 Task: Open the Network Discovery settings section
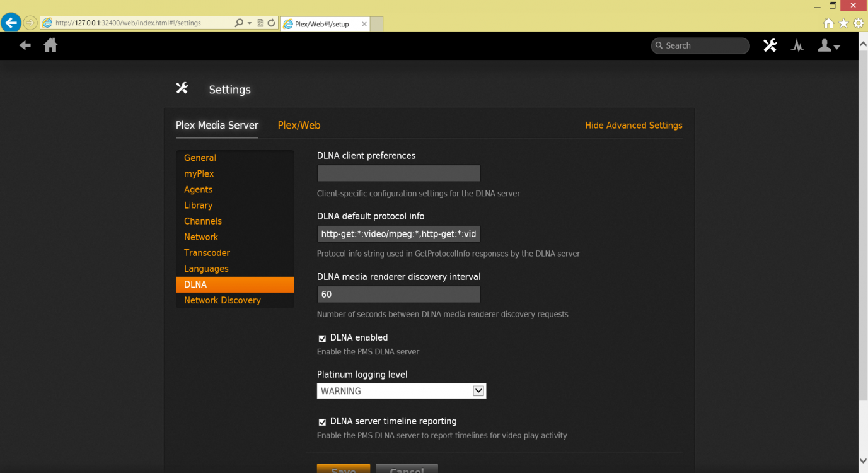[235, 300]
